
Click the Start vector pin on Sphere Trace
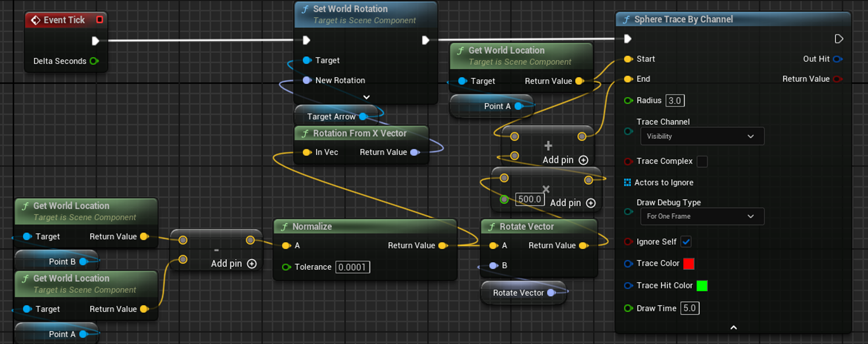point(628,59)
